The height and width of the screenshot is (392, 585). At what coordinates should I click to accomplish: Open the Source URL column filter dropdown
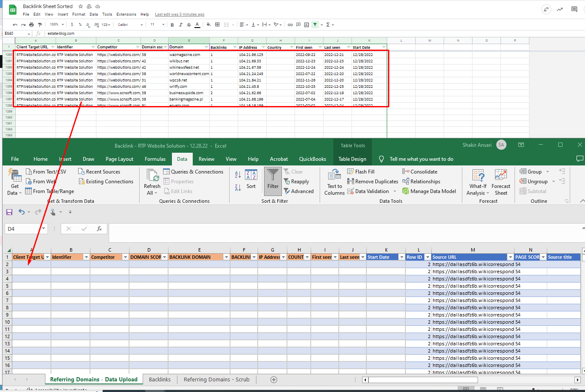pos(510,257)
